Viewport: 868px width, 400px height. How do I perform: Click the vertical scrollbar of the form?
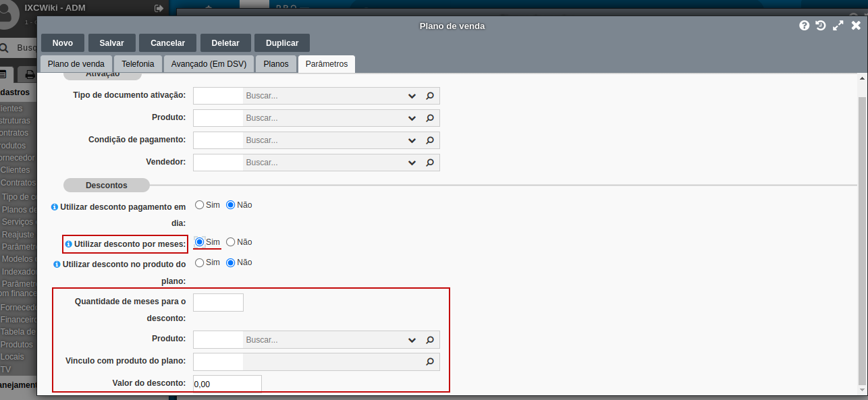point(861,236)
